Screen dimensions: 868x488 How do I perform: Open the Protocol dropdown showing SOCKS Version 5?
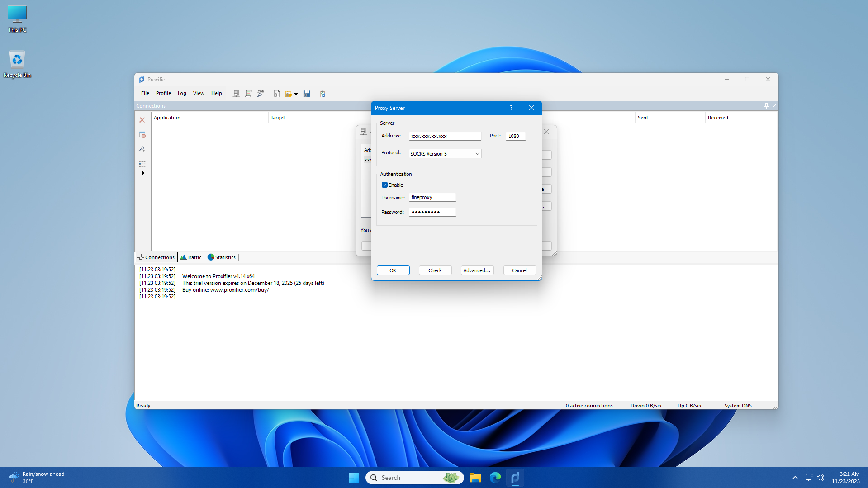445,154
